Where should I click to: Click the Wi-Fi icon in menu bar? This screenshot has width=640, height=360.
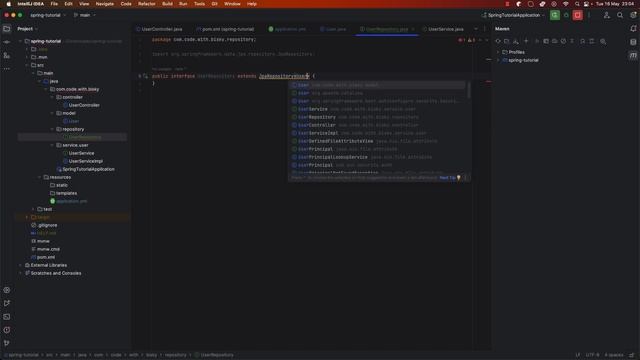point(565,4)
